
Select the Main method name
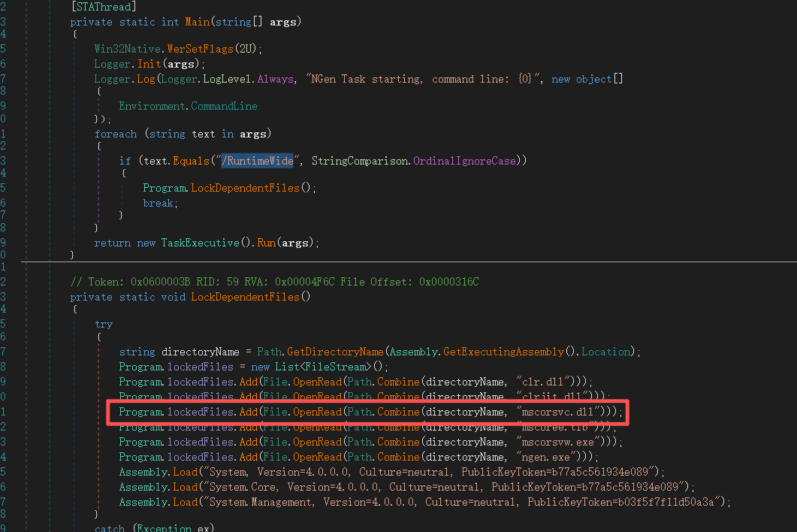click(x=198, y=22)
